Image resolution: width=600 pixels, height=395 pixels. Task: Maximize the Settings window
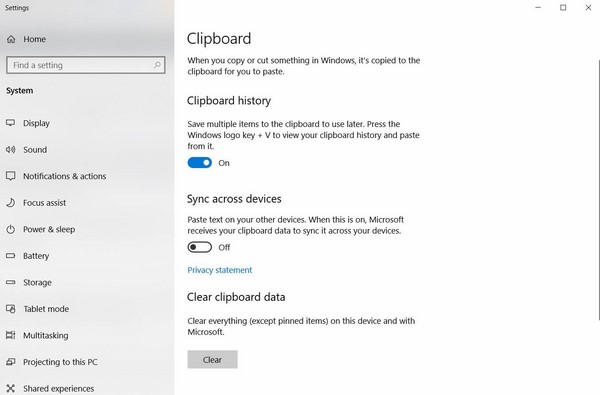(x=563, y=8)
